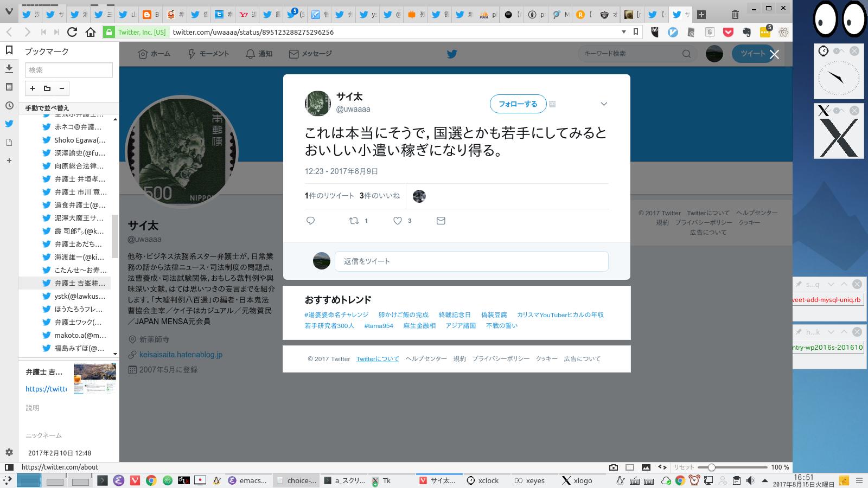Type in the bookmark search field
Viewport: 868px width, 488px height.
click(69, 70)
